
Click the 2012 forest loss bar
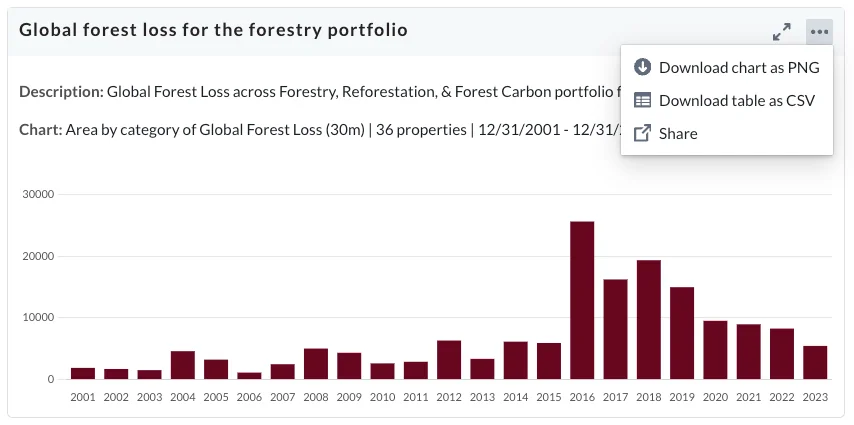point(449,360)
